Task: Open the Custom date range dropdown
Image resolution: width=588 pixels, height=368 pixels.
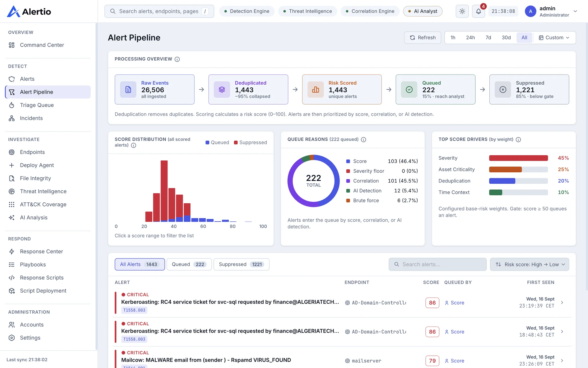Action: (554, 38)
